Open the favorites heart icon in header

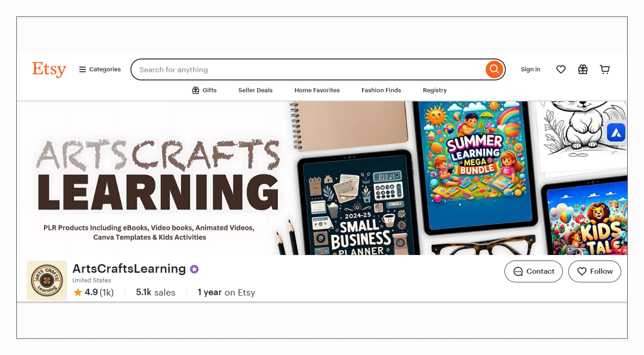(x=561, y=69)
